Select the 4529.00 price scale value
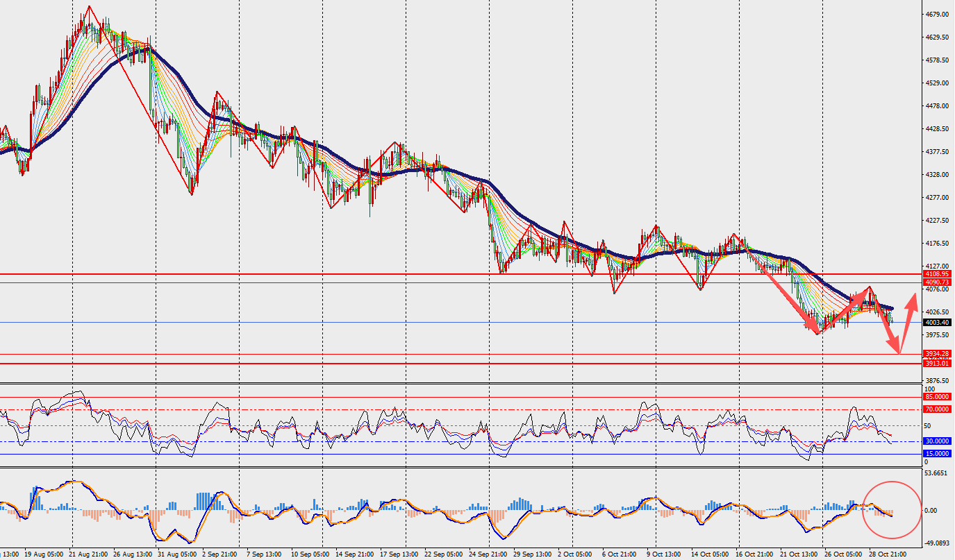 tap(937, 83)
